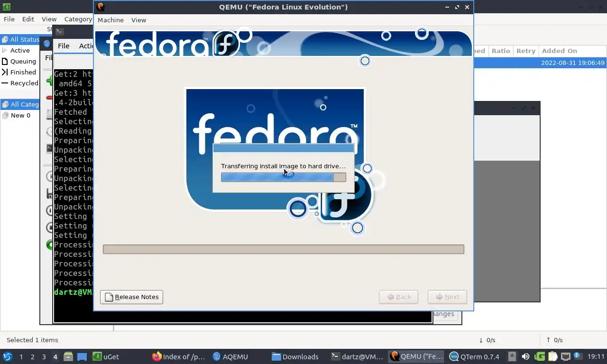This screenshot has width=607, height=364.
Task: Switch to Firefox Index of /p... taskbar entry
Action: coord(179,356)
